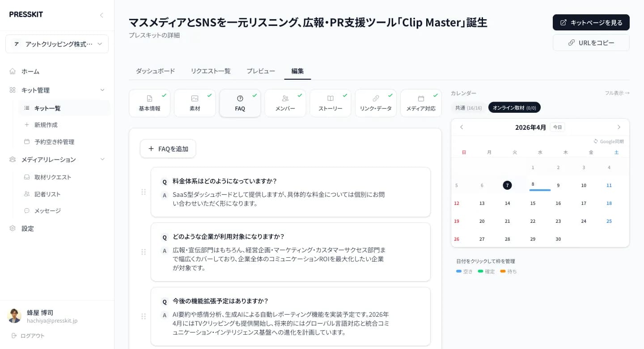Open the 今後の機能拡張予定はありますか？ FAQ
The width and height of the screenshot is (644, 349).
291,316
